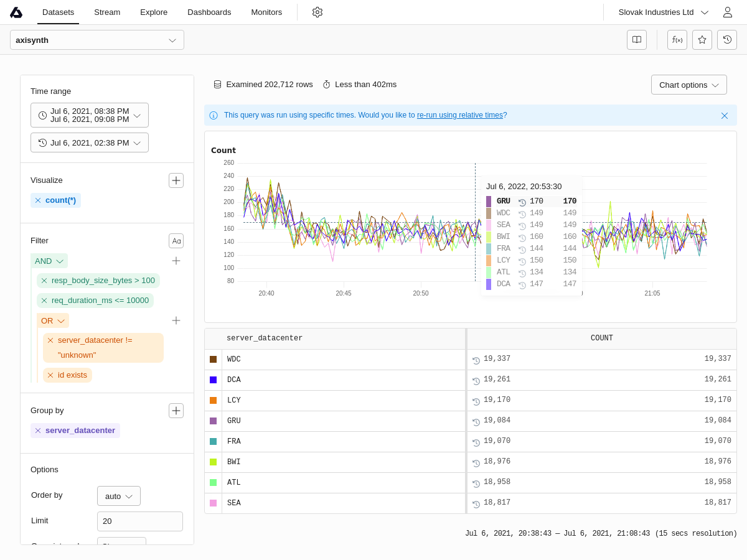Screen dimensions: 747x560
Task: Open the Chart options dropdown
Action: [x=688, y=85]
